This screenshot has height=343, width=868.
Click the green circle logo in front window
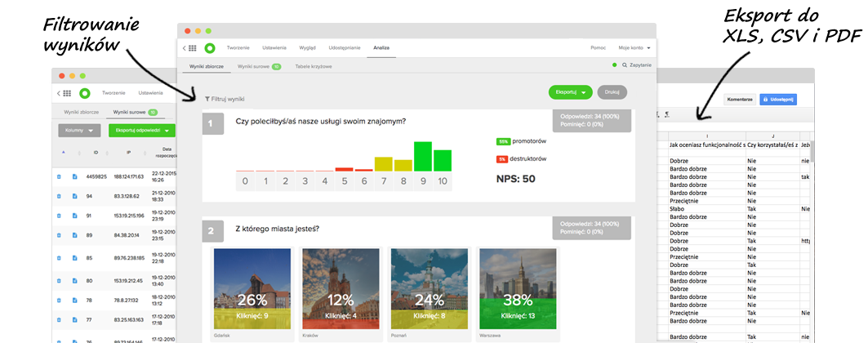coord(210,48)
